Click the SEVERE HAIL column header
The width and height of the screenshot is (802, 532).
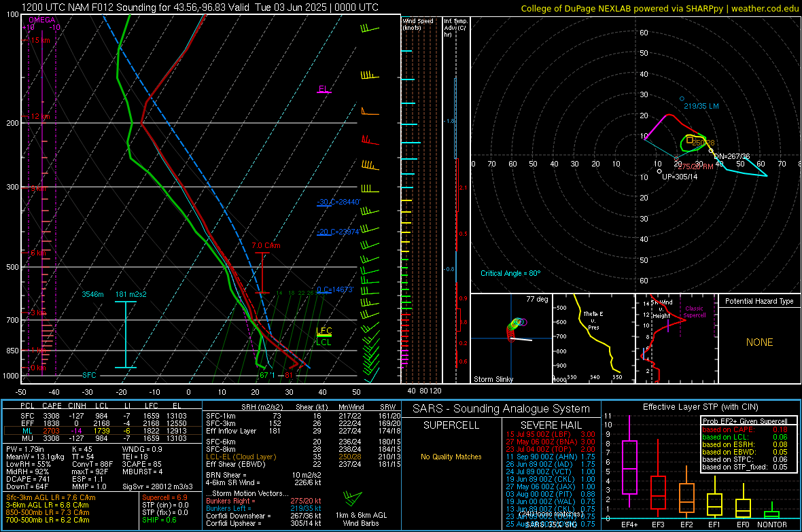(551, 425)
